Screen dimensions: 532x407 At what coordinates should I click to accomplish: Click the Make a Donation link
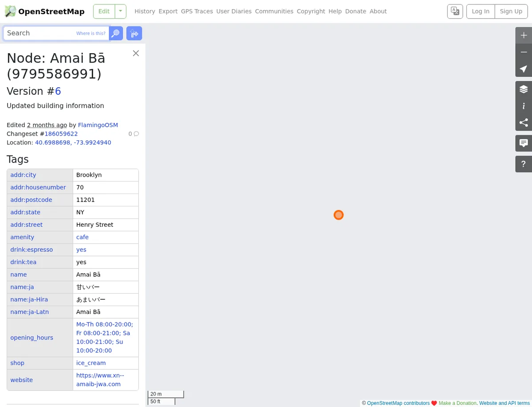(458, 403)
